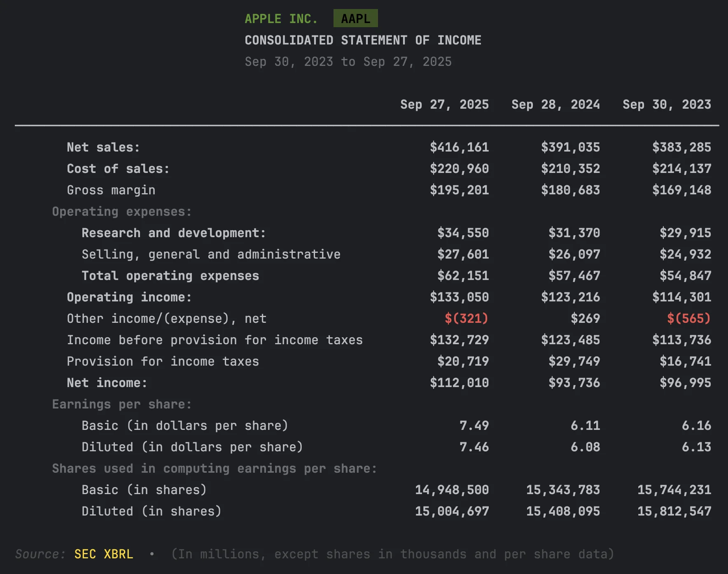Viewport: 728px width, 574px height.
Task: Click the Diluted (in shares) label
Action: pos(152,511)
